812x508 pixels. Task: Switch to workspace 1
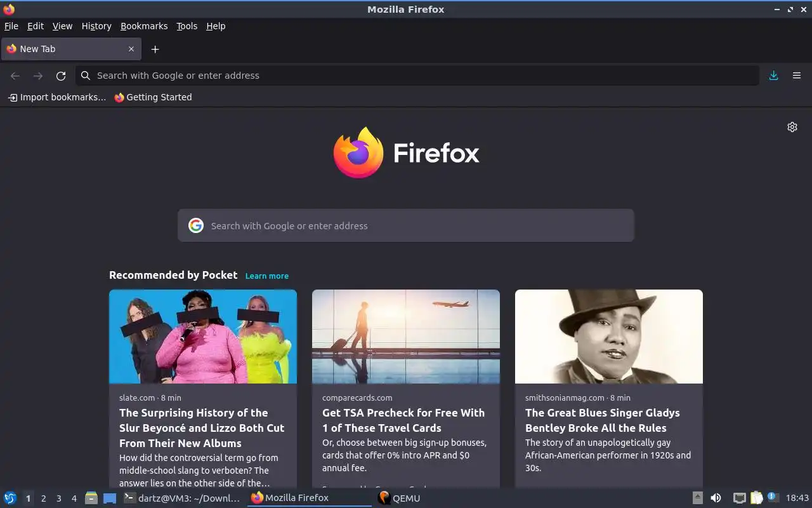(28, 498)
